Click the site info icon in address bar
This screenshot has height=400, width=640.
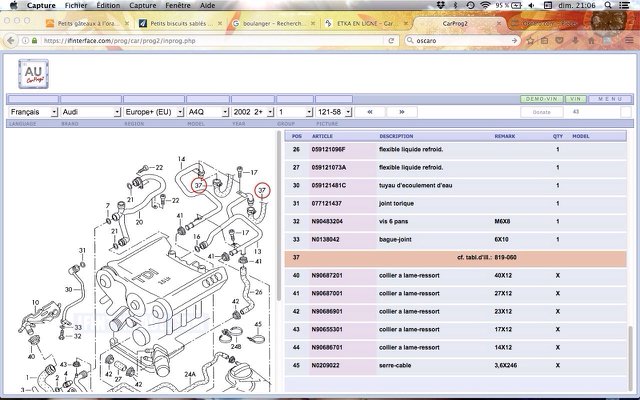click(25, 40)
